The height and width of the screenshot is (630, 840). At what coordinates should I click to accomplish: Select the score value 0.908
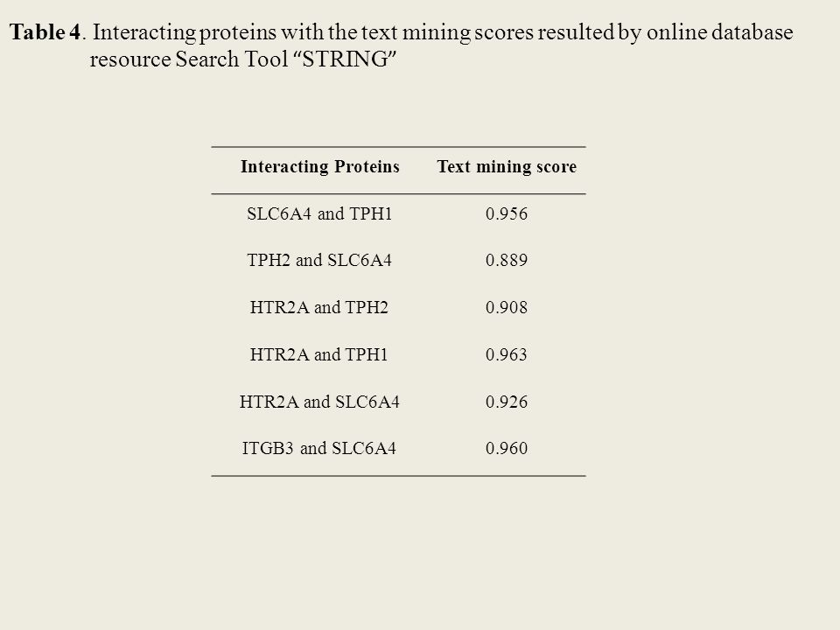(507, 307)
